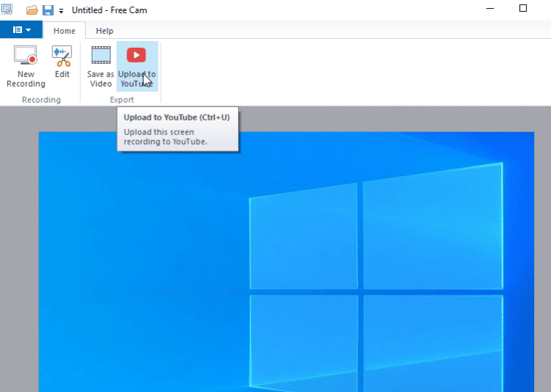The width and height of the screenshot is (551, 392).
Task: Maximize the Free Cam window
Action: coord(523,8)
